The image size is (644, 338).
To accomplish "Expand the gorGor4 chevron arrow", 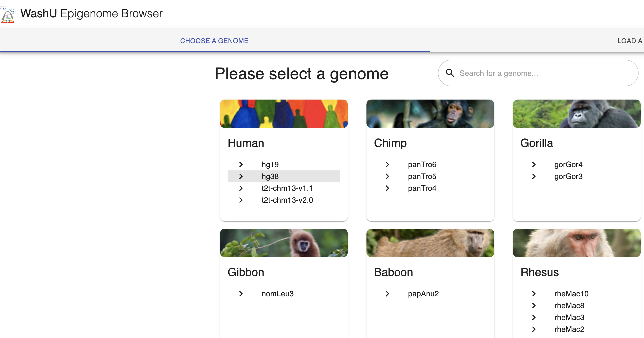I will pos(534,164).
